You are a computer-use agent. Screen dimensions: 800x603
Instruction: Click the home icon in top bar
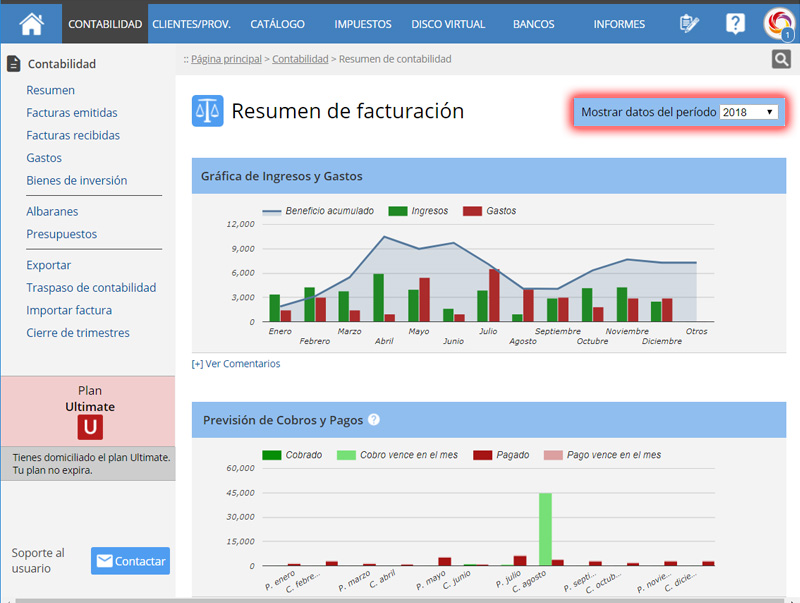click(32, 22)
